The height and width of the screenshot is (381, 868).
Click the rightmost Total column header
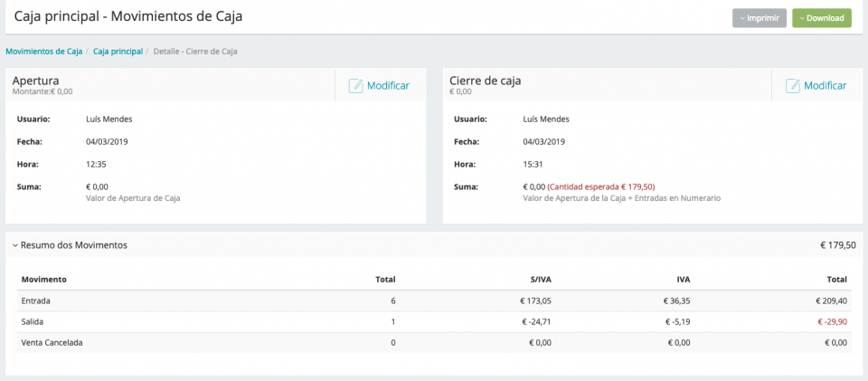tap(835, 279)
